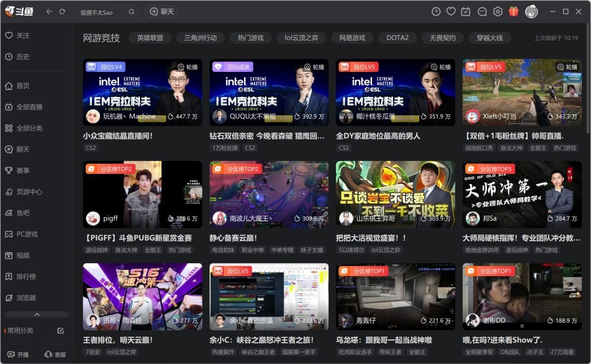Click the edit icon beside 常用分类
The height and width of the screenshot is (364, 591).
61,331
